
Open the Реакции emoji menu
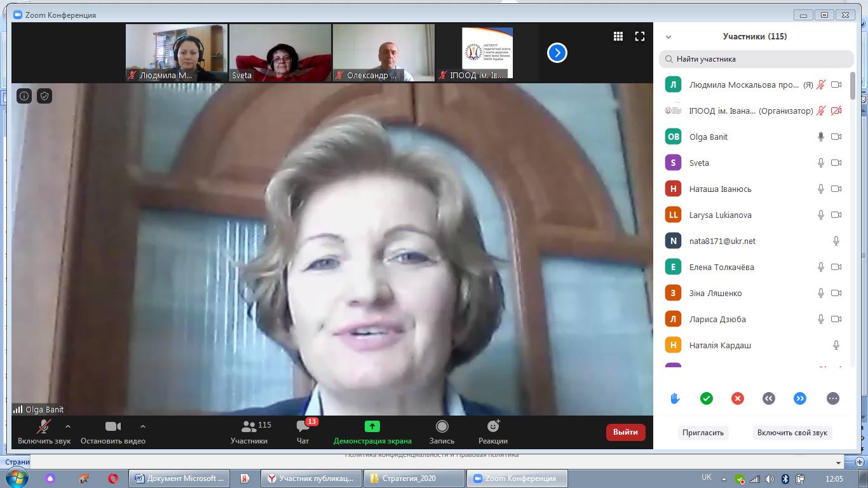[x=493, y=431]
